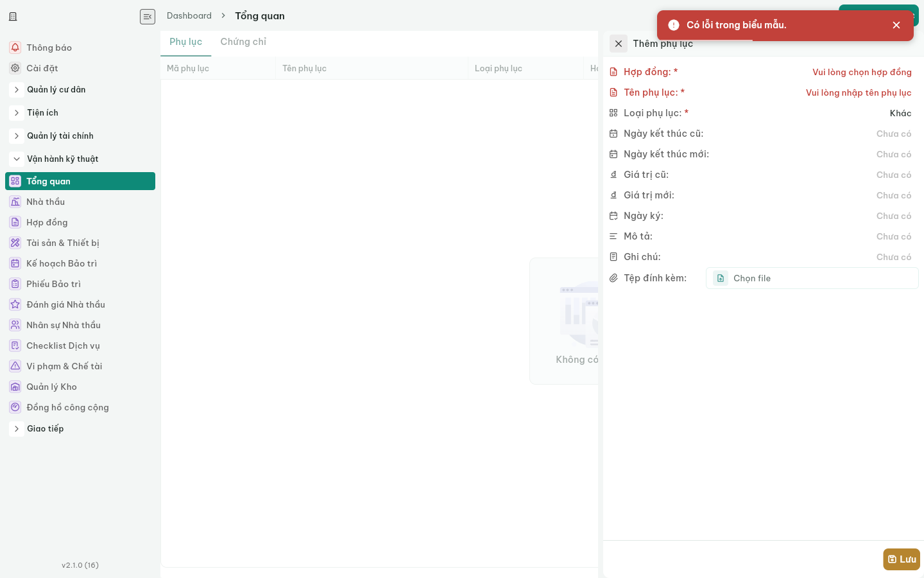
Task: Click the Tên phụ lục input field
Action: (x=859, y=92)
